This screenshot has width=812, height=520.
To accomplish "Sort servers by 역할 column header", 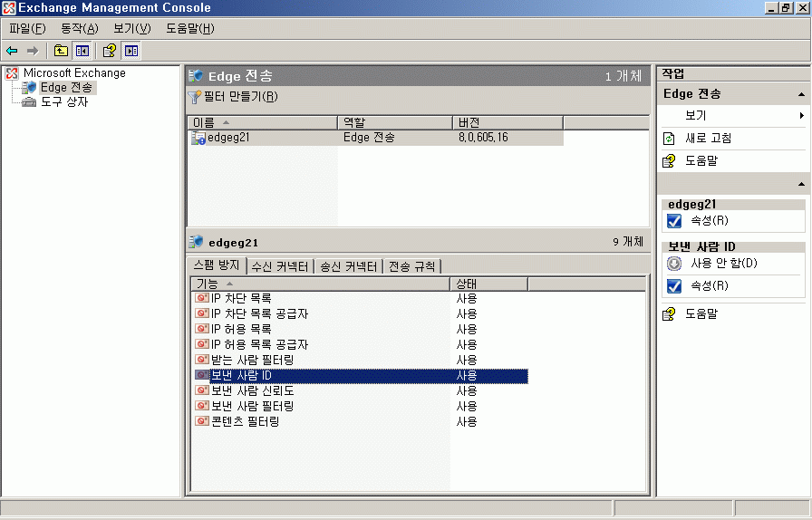I will pyautogui.click(x=394, y=122).
